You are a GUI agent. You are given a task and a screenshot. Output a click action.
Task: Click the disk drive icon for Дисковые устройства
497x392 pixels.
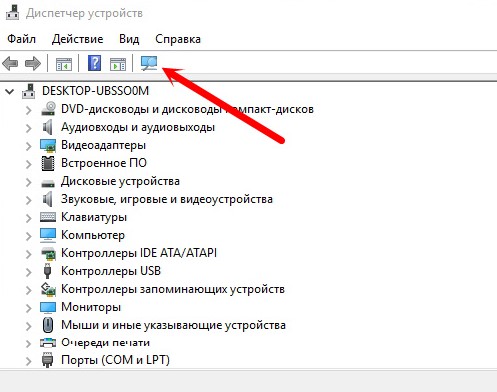point(48,183)
